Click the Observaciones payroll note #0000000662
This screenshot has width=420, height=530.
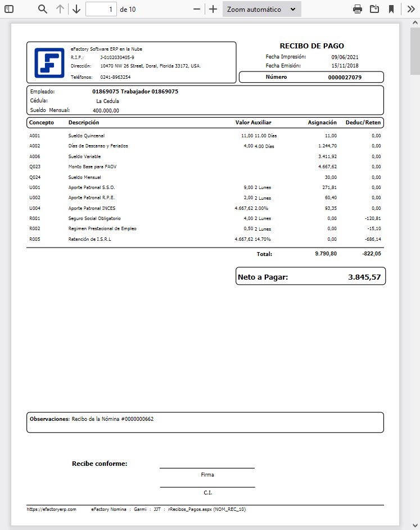(112, 419)
